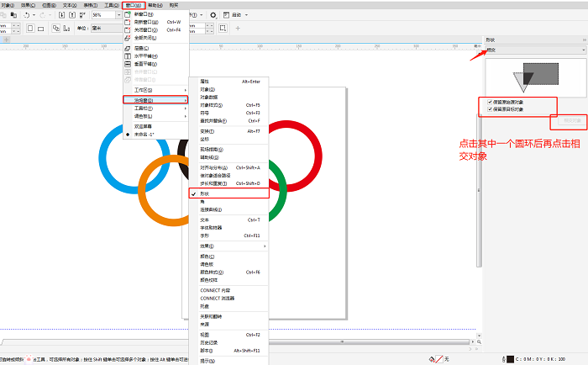
Task: Click the Close Window (关闭窗口) menu icon
Action: [128, 29]
